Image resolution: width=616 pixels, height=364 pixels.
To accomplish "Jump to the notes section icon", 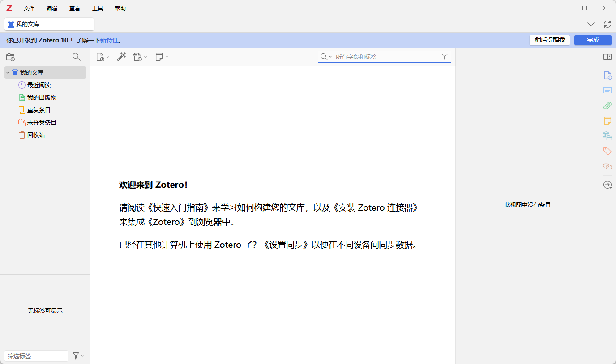I will 607,121.
